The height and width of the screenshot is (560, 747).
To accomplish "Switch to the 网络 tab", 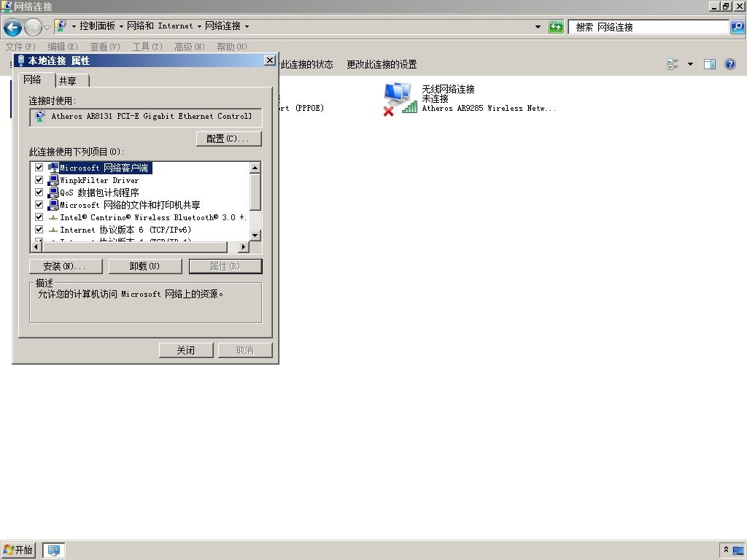I will pos(32,79).
